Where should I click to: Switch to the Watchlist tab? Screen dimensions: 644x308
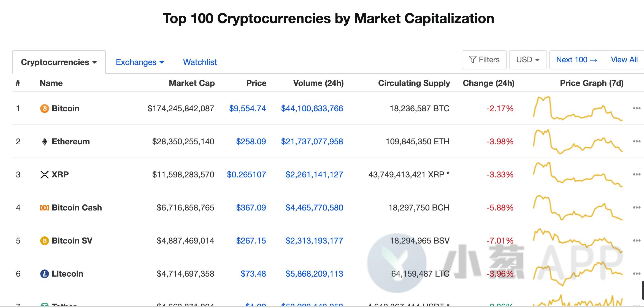pos(200,62)
